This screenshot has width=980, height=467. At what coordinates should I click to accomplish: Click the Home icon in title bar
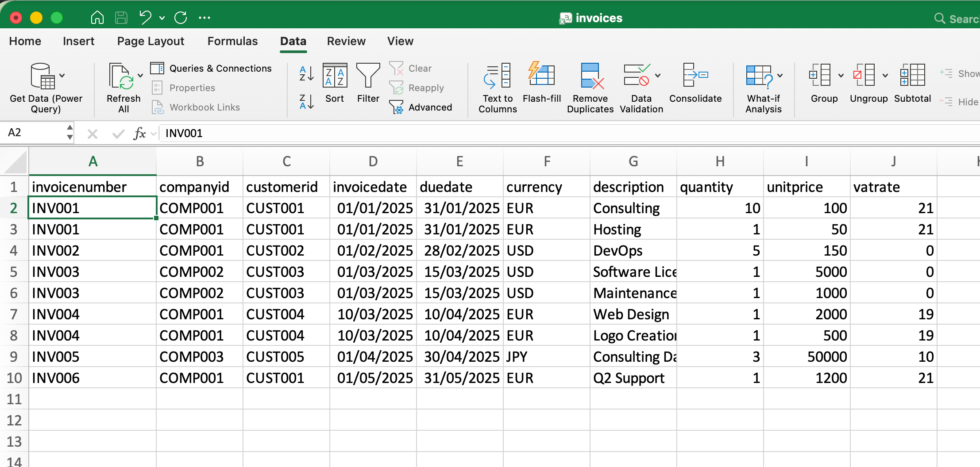97,18
